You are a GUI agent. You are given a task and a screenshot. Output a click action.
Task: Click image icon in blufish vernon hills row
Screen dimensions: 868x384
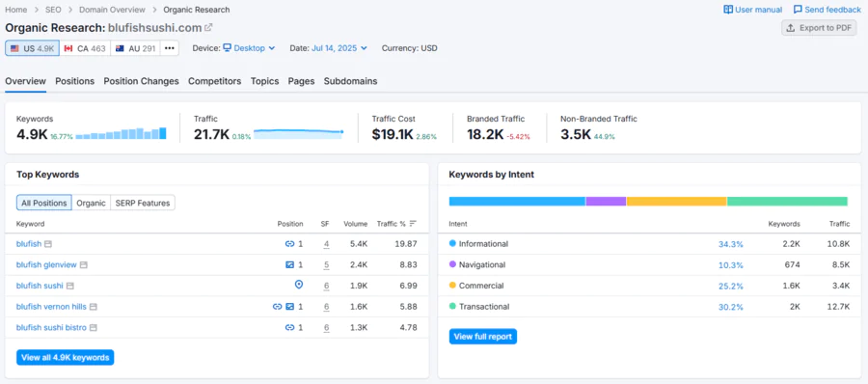(289, 307)
